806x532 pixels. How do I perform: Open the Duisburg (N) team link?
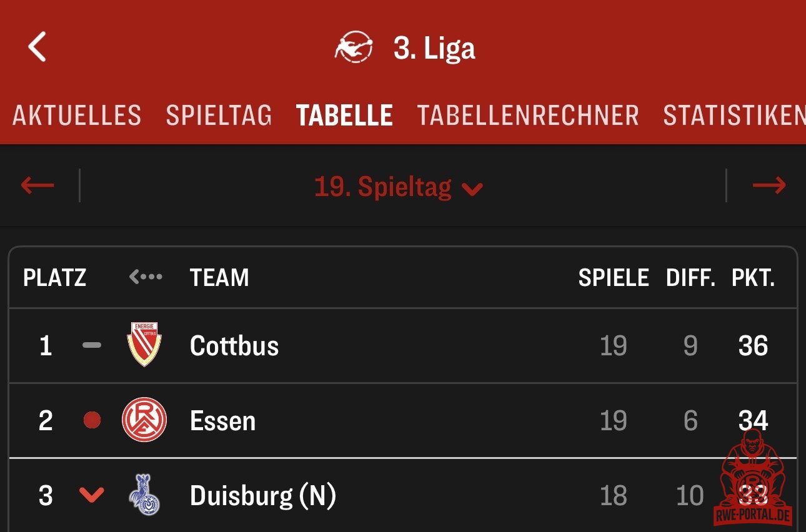(x=262, y=496)
